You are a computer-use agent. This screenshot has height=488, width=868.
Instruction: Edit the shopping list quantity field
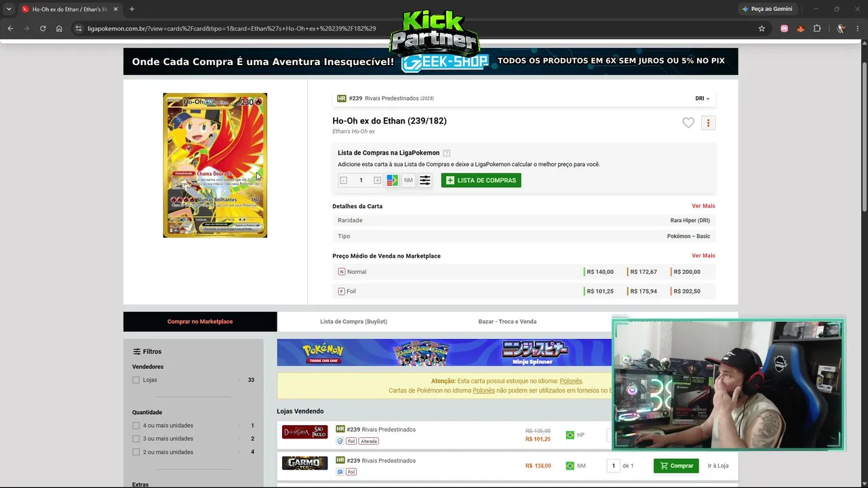tap(361, 180)
